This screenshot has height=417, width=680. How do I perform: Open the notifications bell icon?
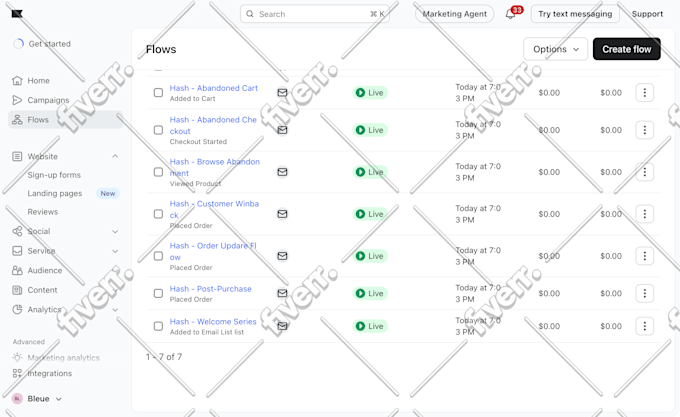[510, 14]
